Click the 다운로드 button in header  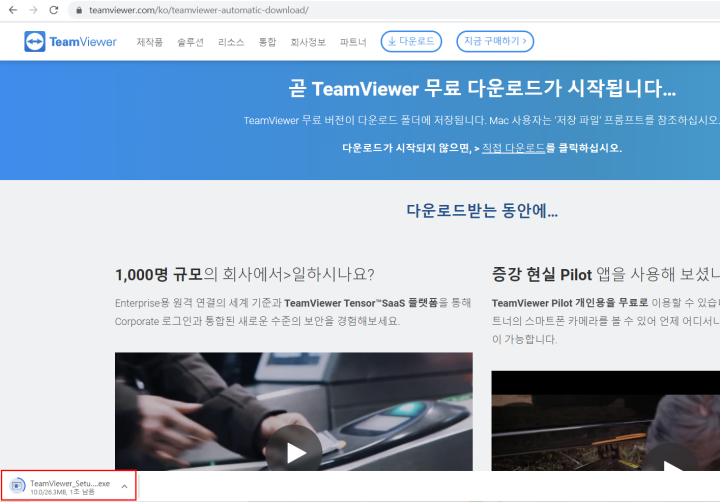[411, 41]
